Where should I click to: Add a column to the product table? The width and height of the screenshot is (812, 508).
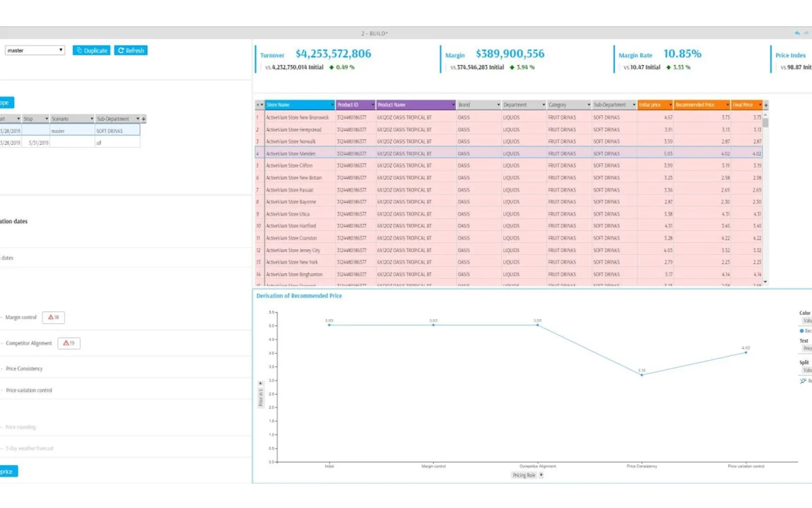click(x=766, y=105)
